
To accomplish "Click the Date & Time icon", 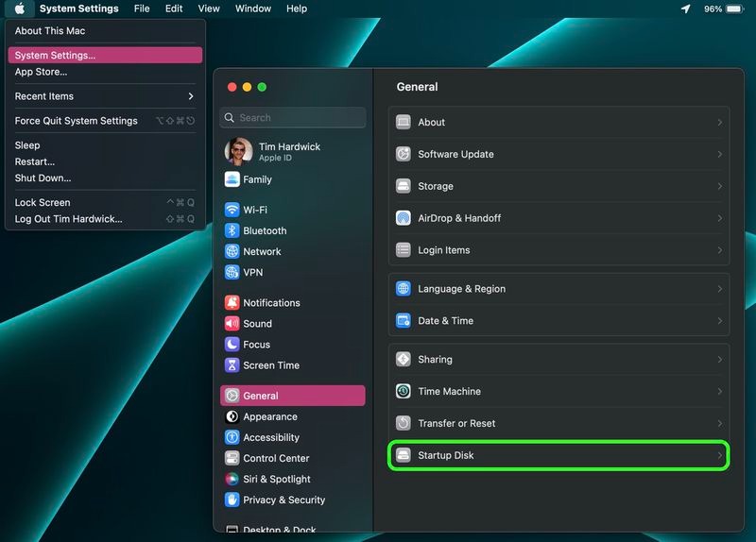I will click(404, 320).
